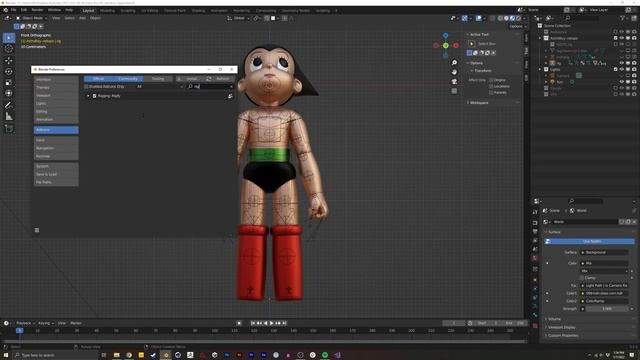The height and width of the screenshot is (360, 640).
Task: Toggle the Testing addons filter button
Action: click(x=158, y=78)
